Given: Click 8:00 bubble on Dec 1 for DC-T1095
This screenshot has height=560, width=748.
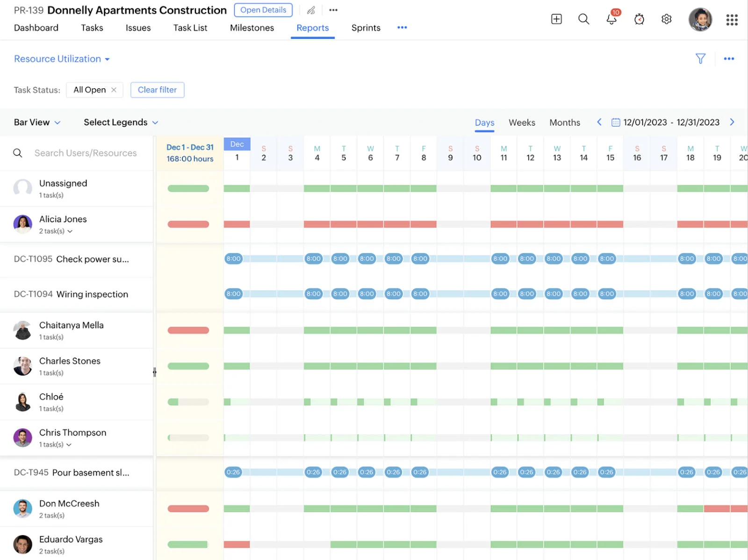Looking at the screenshot, I should coord(233,258).
